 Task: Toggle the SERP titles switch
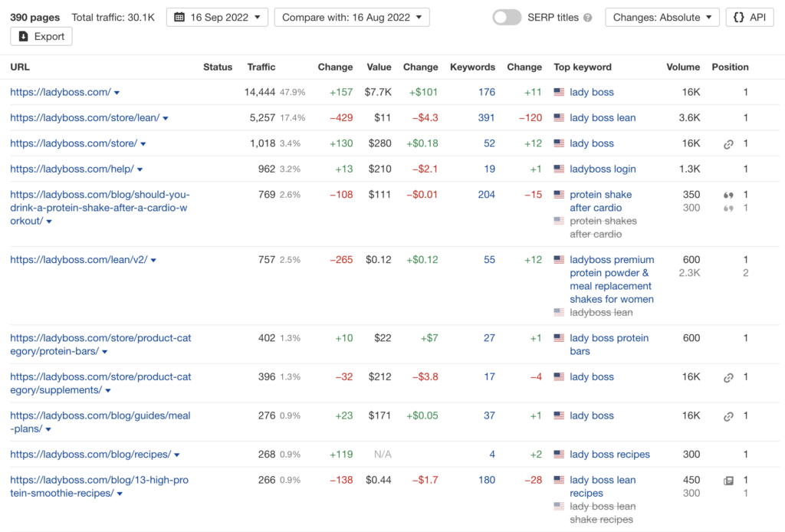pyautogui.click(x=507, y=18)
